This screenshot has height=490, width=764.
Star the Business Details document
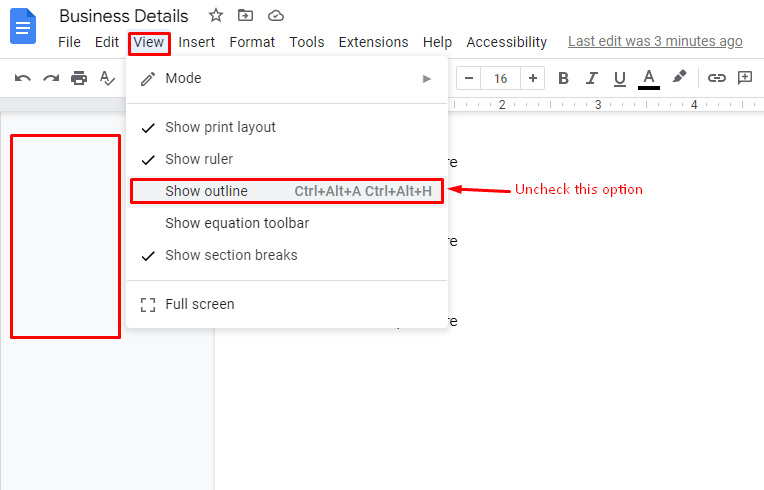[216, 15]
